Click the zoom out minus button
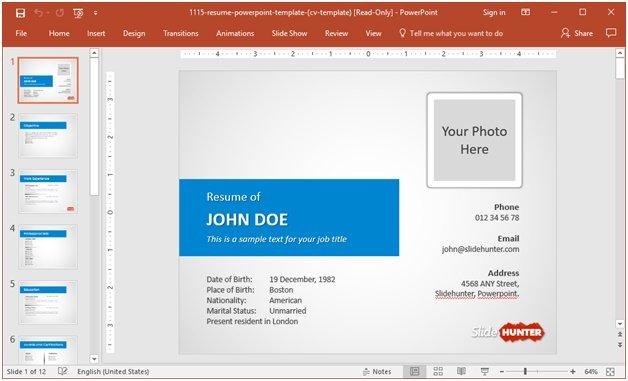628x381 pixels. 502,372
